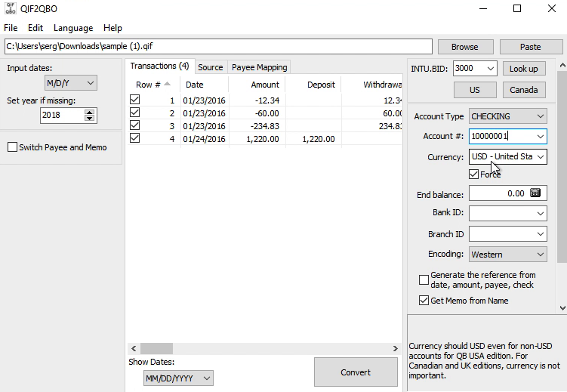
Task: Click the Date column header
Action: click(x=205, y=85)
